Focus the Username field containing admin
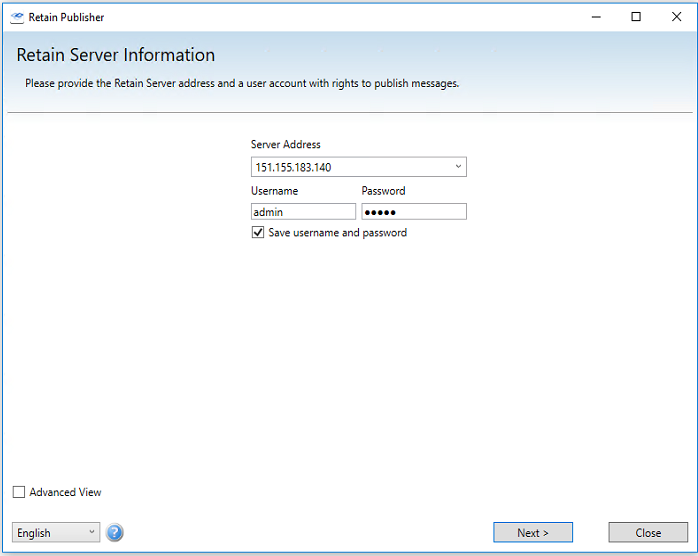This screenshot has height=556, width=698. click(303, 212)
